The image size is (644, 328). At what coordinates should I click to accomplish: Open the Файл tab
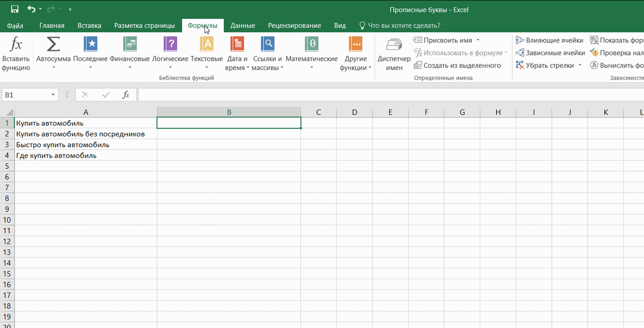(16, 25)
